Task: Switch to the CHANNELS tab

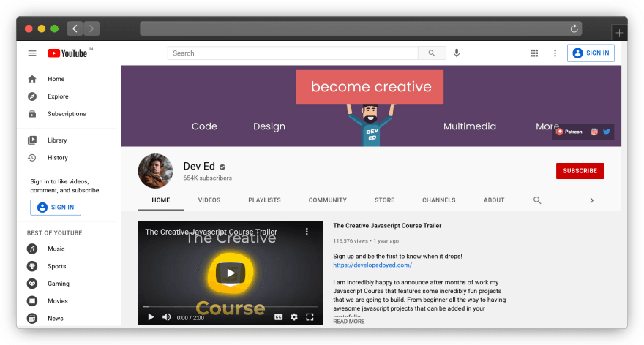Action: 438,200
